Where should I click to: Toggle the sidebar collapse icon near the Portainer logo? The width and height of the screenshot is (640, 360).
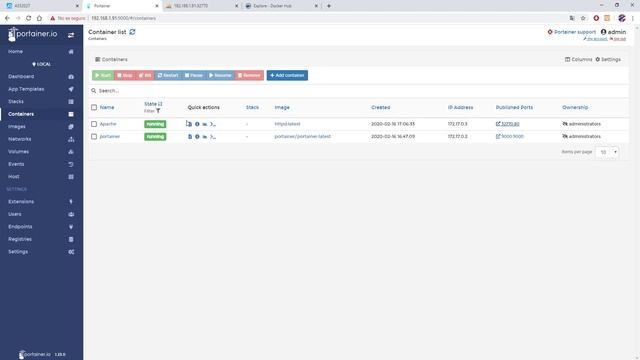(71, 35)
